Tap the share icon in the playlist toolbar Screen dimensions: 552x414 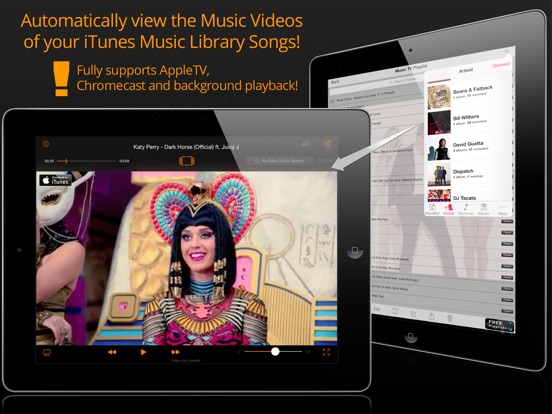431,316
